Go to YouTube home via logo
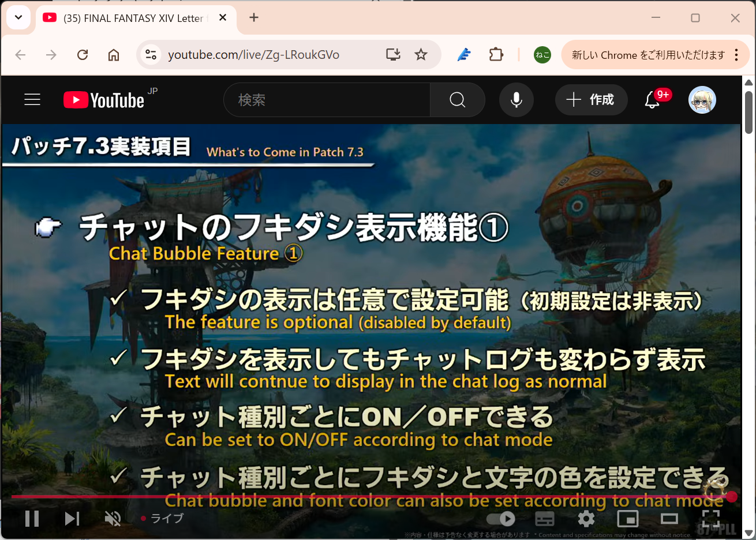The width and height of the screenshot is (756, 540). tap(104, 100)
